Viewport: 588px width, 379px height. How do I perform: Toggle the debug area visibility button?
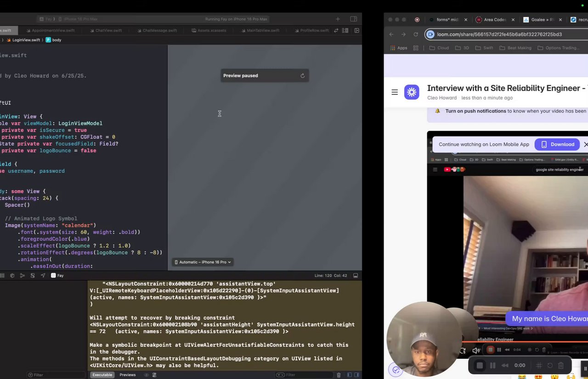click(356, 275)
